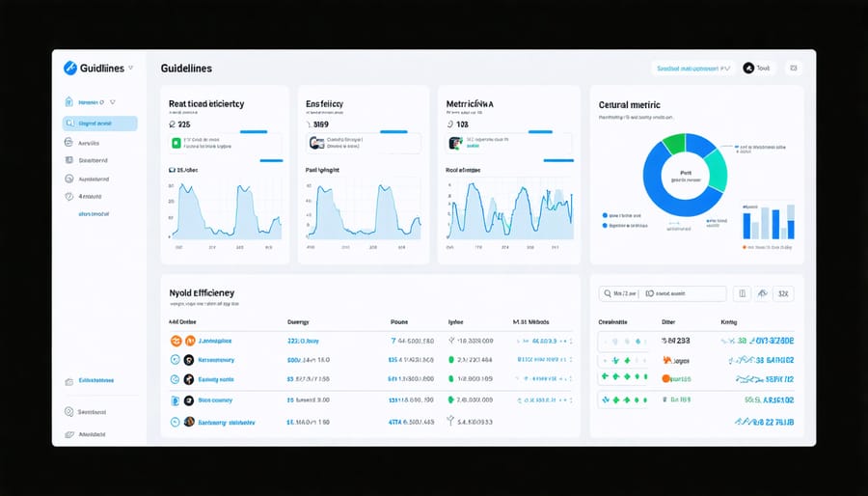Click the orange dot in right table's third row
868x496 pixels.
[665, 379]
